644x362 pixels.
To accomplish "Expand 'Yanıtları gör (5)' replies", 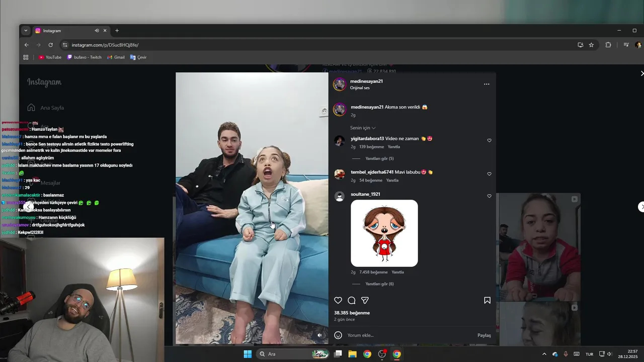I will (x=379, y=158).
